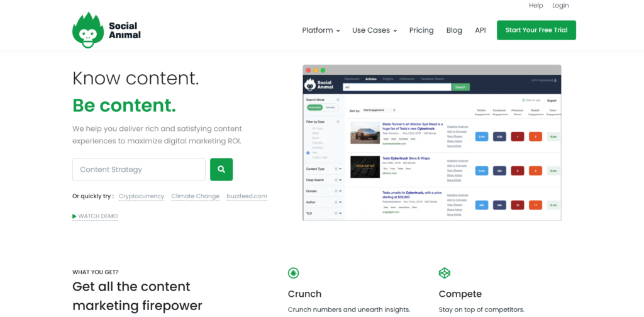The image size is (644, 317).
Task: Select the 24 Hours date radio button
Action: (308, 128)
